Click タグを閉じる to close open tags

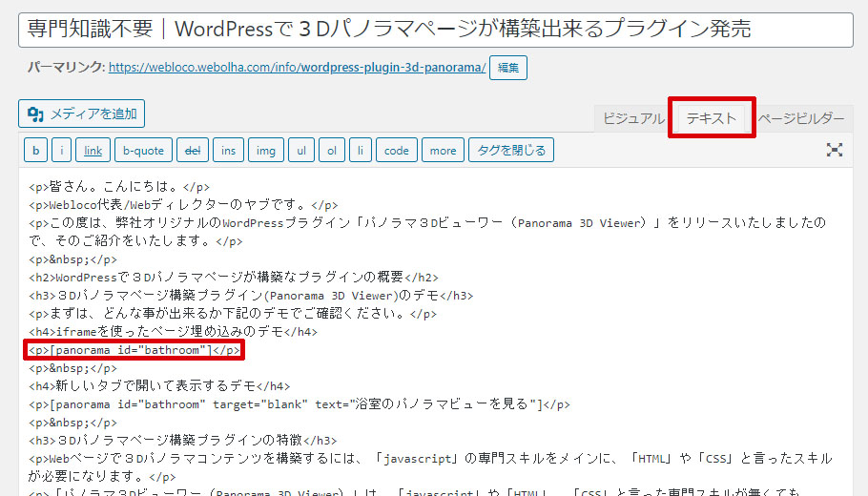click(511, 150)
